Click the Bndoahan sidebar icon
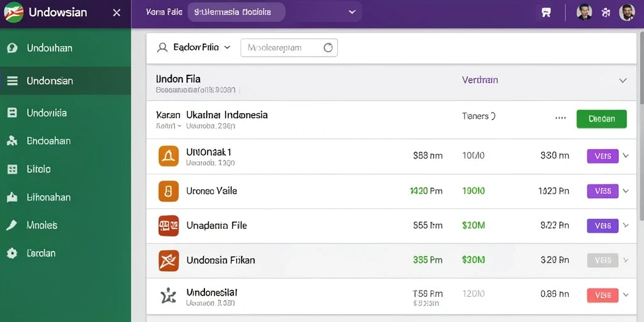Screen dimensions: 644x322 tap(13, 141)
